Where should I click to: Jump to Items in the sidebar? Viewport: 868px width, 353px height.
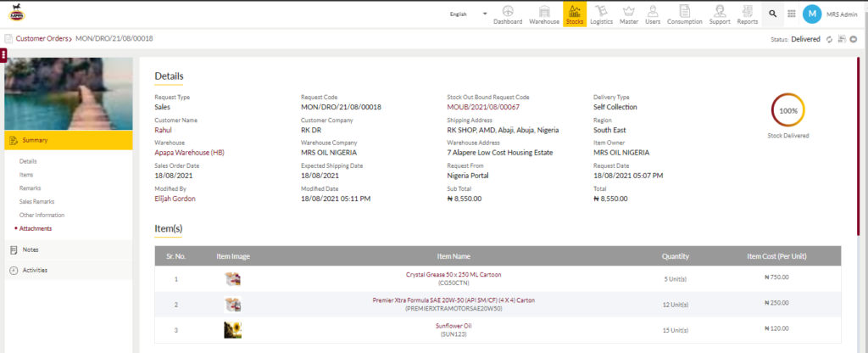[26, 175]
